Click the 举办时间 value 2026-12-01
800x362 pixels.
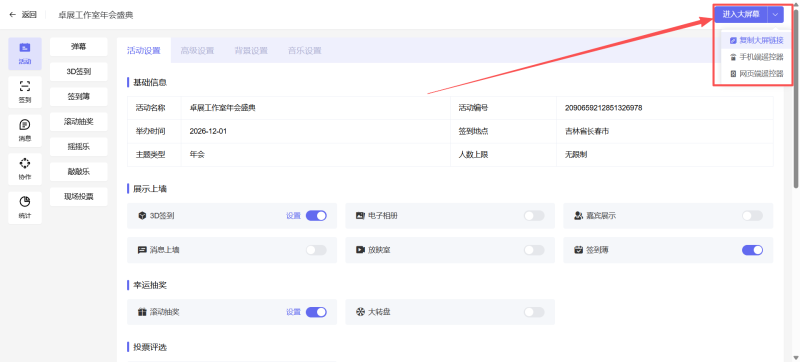tap(208, 131)
